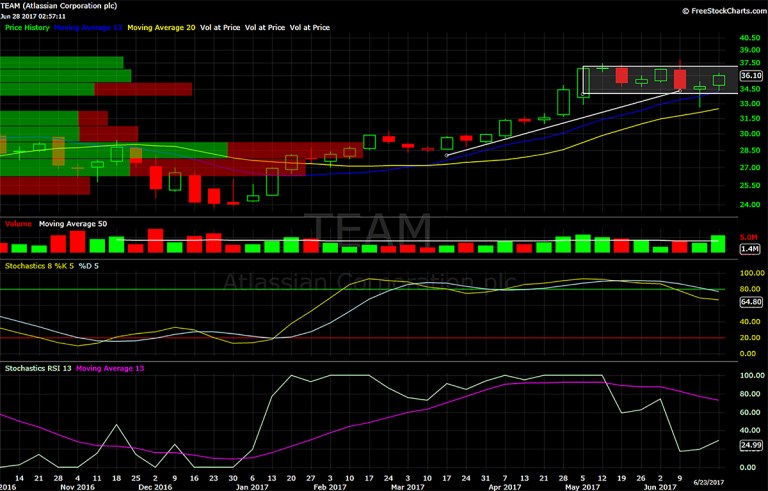
Task: Select the green volume bar above the 6/23/2017 date label
Action: (718, 244)
